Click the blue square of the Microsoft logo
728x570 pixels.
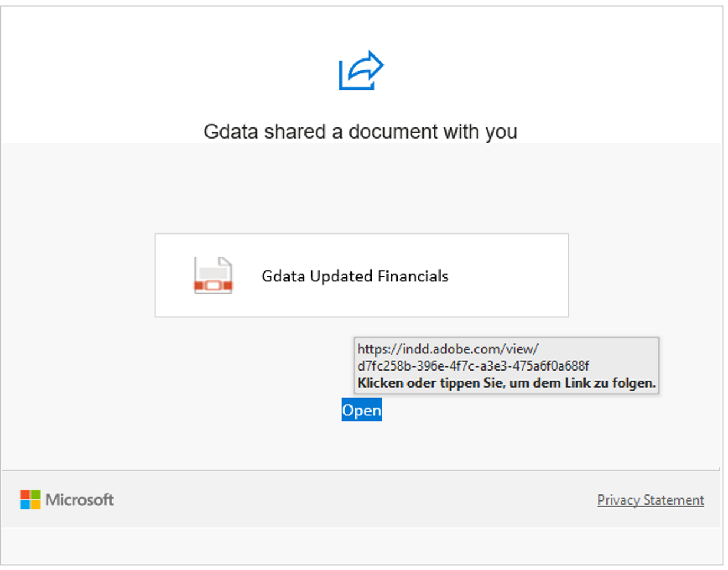click(x=25, y=505)
